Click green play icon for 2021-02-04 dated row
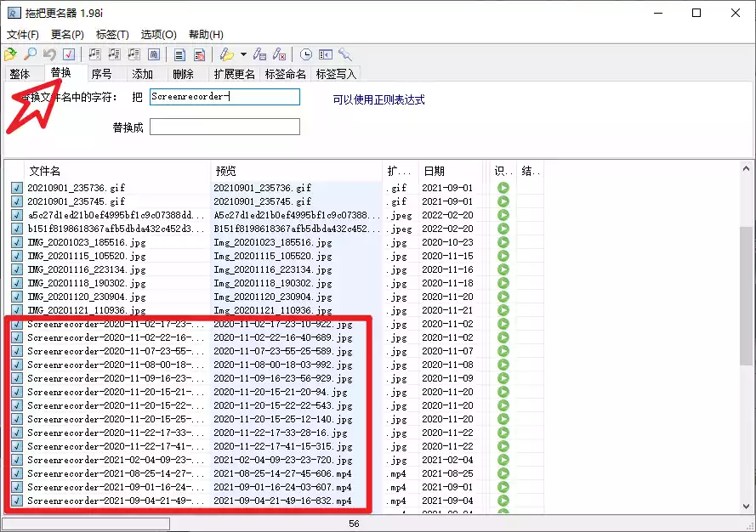Screen dimensions: 756x532 click(x=503, y=460)
